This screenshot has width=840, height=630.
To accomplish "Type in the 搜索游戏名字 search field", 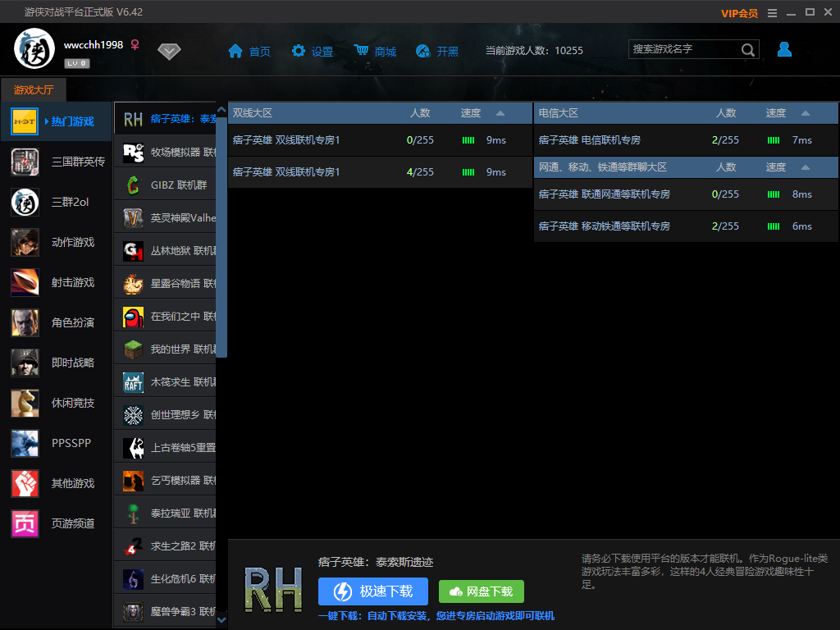I will point(683,50).
